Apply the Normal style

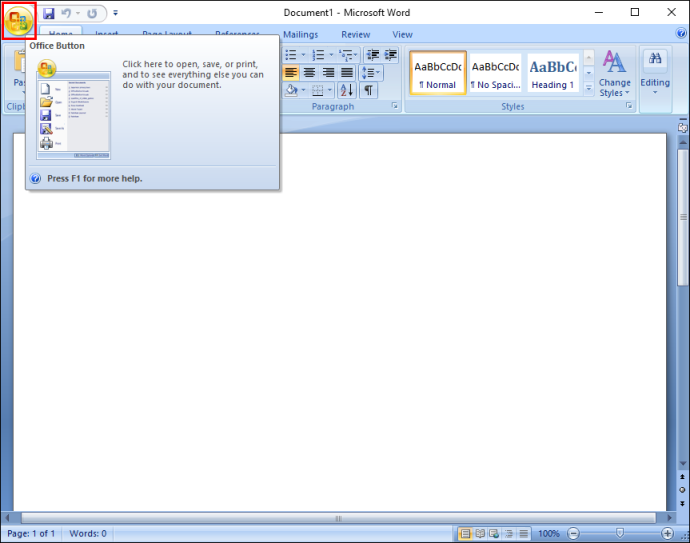click(x=438, y=73)
